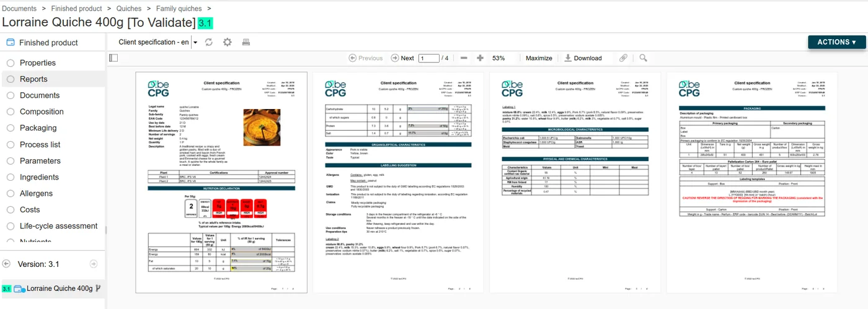Viewport: 868px width, 309px height.
Task: Go to the next version using the right arrow
Action: [x=94, y=264]
